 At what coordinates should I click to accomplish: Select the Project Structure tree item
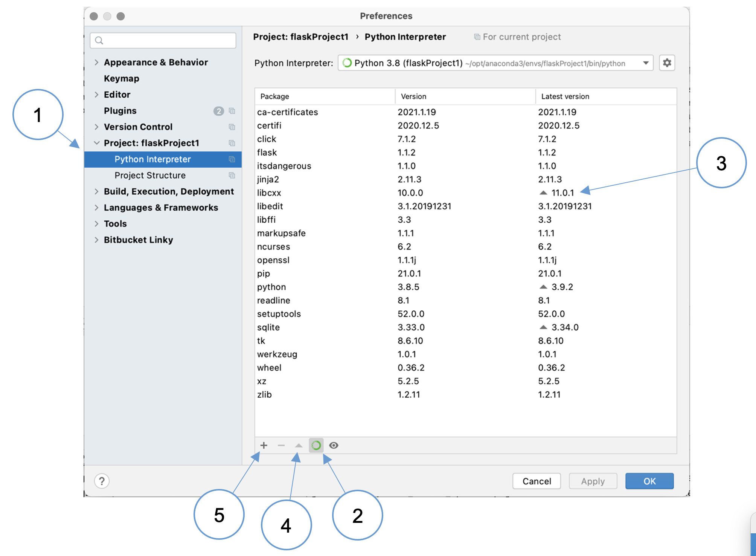pyautogui.click(x=150, y=174)
